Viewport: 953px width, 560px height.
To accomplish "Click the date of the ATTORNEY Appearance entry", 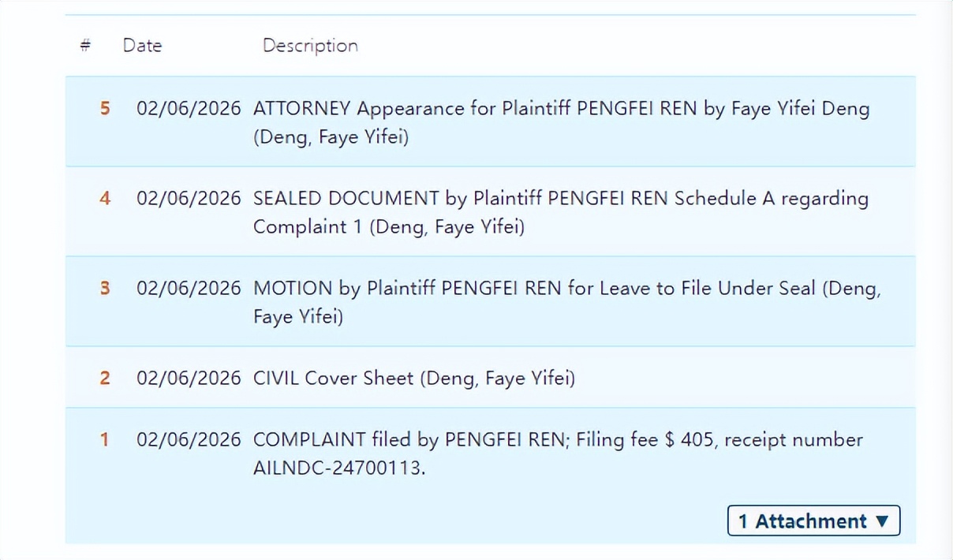I will 189,108.
